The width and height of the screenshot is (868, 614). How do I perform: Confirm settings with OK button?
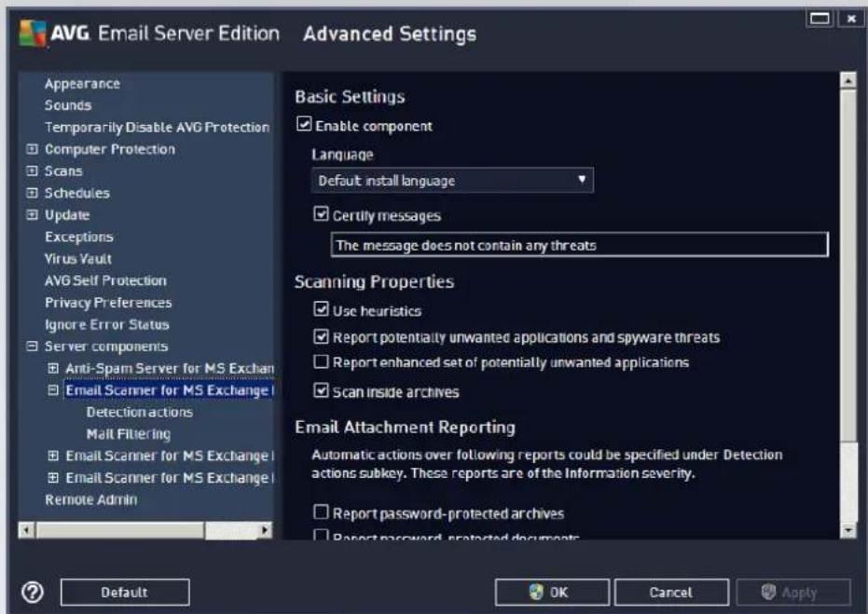tap(552, 593)
